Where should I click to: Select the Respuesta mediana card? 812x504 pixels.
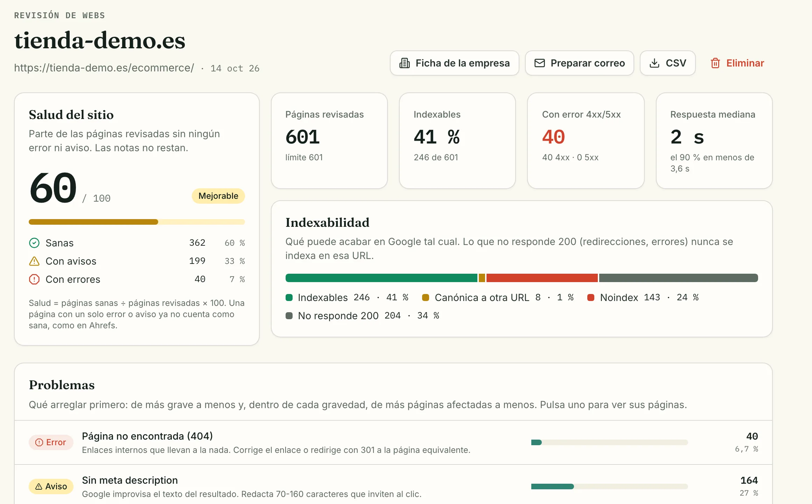click(714, 141)
